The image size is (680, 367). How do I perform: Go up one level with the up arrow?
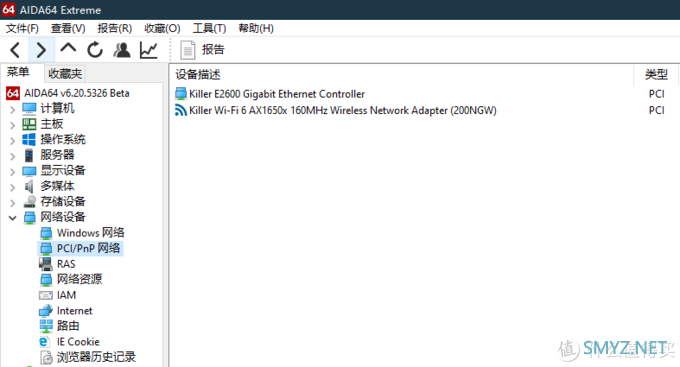(x=68, y=49)
